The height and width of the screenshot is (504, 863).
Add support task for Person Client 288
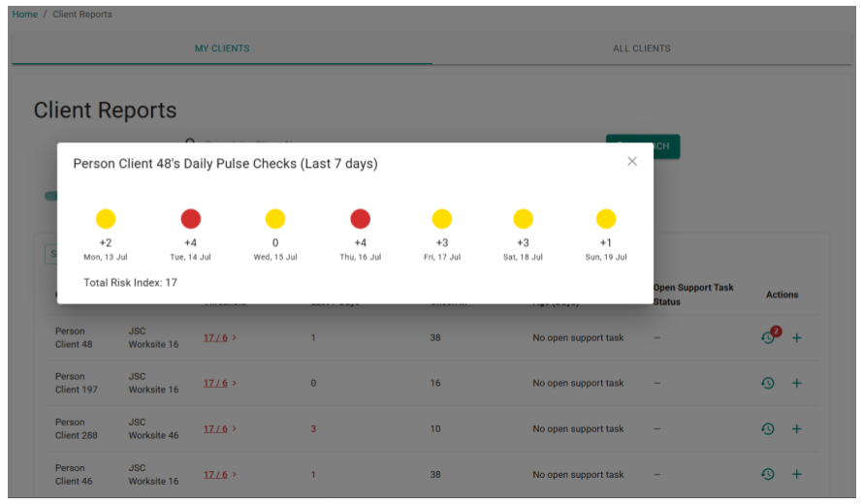(x=796, y=428)
